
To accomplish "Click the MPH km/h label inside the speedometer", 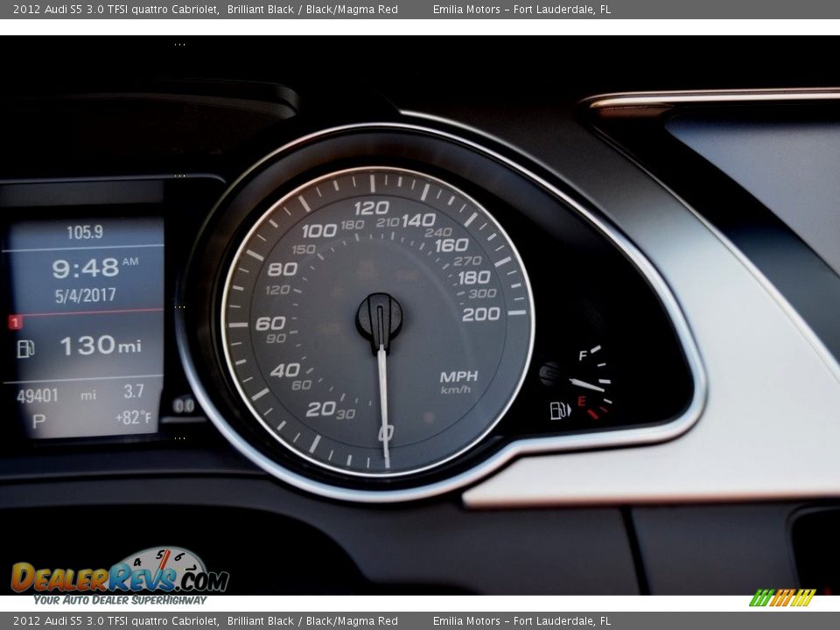I will pyautogui.click(x=458, y=382).
